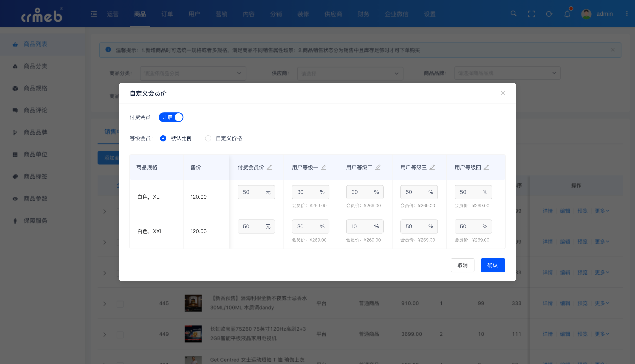Select the 默认比例 radio option
Screen dimensions: 635x364
point(163,138)
